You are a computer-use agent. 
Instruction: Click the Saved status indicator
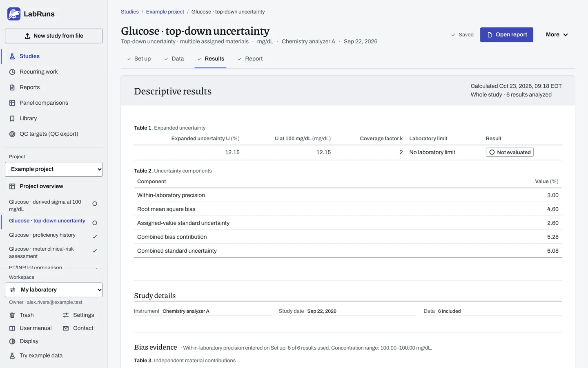462,35
